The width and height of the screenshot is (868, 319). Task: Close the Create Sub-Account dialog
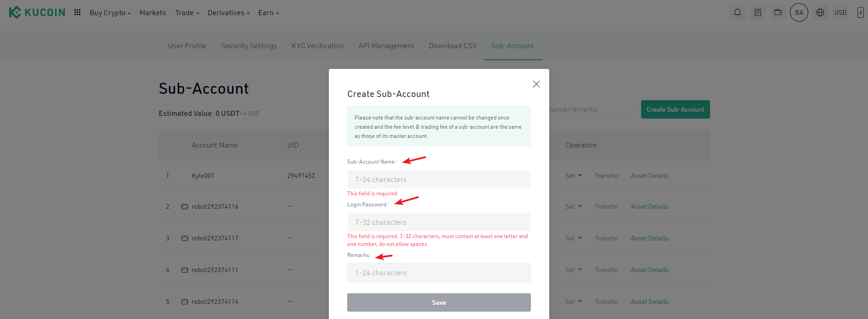pos(536,84)
